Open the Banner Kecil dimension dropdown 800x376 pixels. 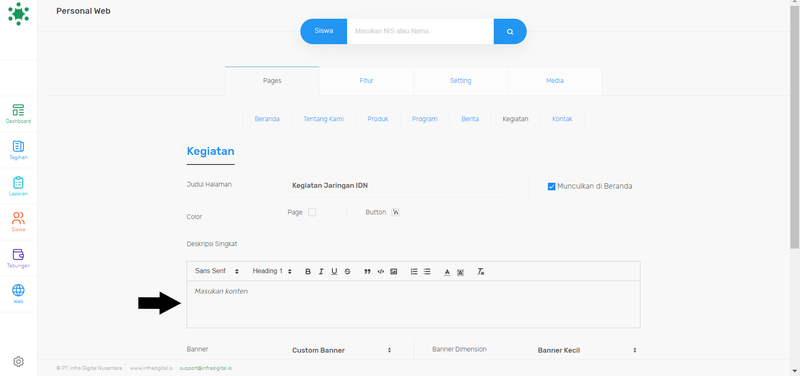(x=587, y=350)
